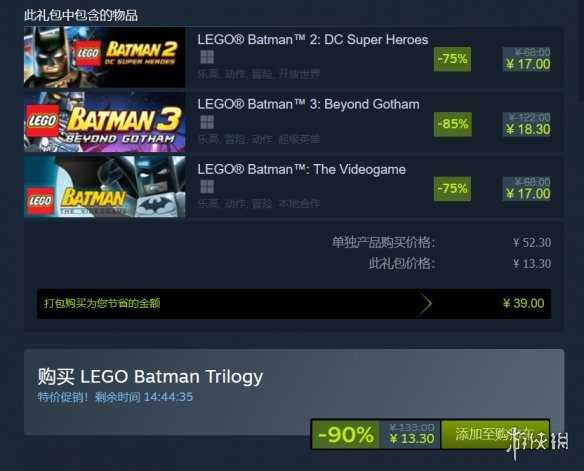Screen dimensions: 584x471
Task: Open LEGO Batman 3: Beyond Gotham title
Action: click(x=308, y=104)
